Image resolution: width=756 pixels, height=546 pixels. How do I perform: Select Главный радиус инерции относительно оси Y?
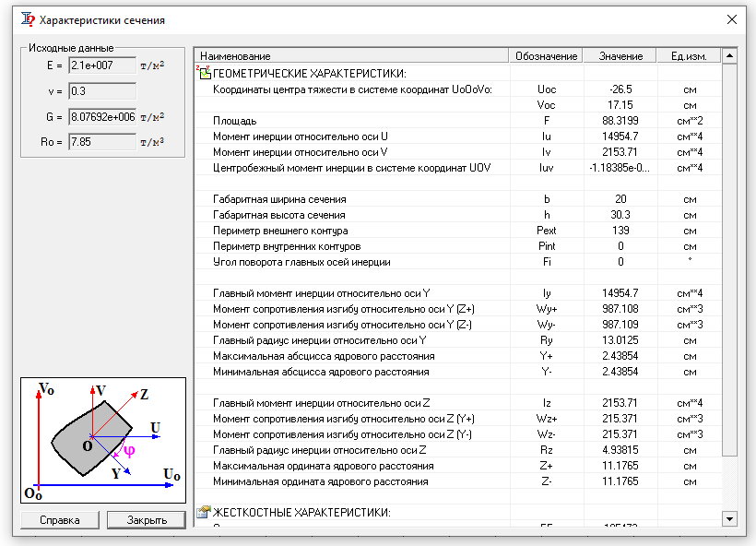458,340
